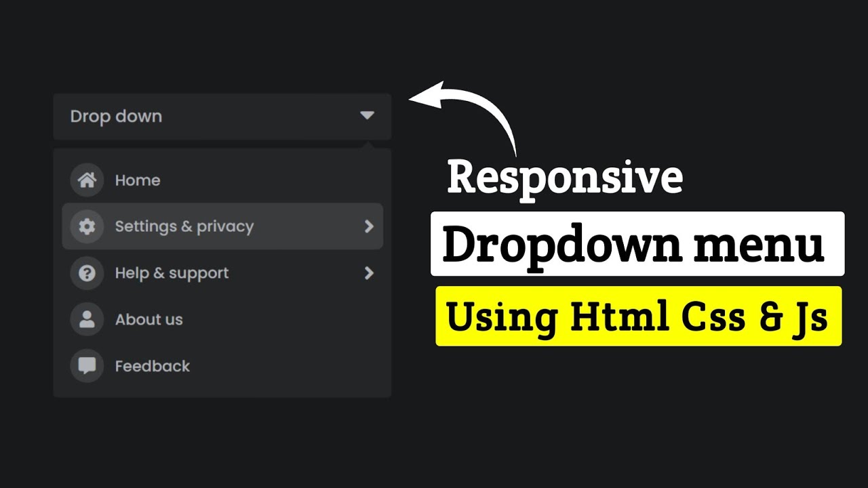Screen dimensions: 868x488
Task: Click the "Drop down" label text
Action: [116, 117]
